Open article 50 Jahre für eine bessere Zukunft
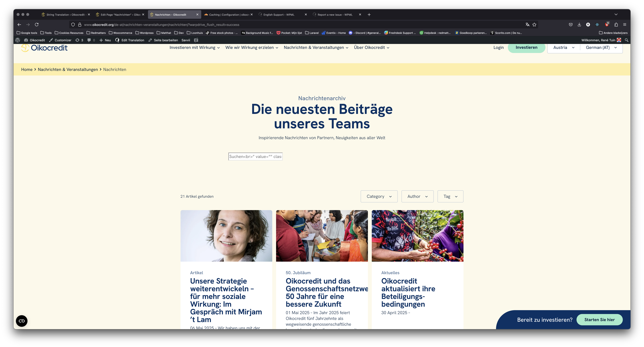Viewport: 644px width, 347px height. (x=327, y=293)
